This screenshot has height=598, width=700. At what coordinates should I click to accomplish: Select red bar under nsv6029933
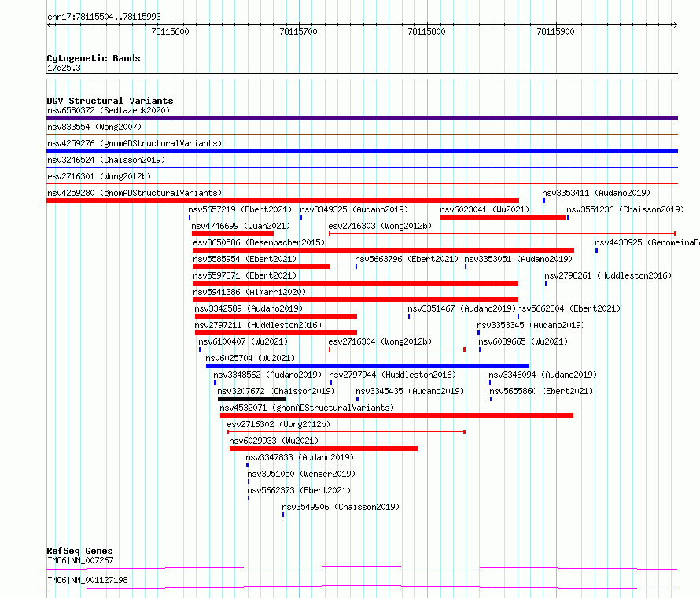pyautogui.click(x=324, y=448)
